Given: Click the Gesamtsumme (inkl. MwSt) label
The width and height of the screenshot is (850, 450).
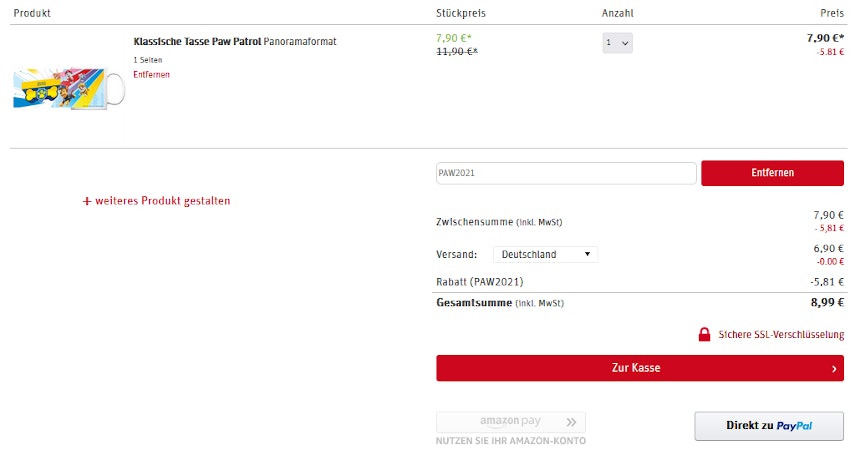Looking at the screenshot, I should (x=500, y=303).
